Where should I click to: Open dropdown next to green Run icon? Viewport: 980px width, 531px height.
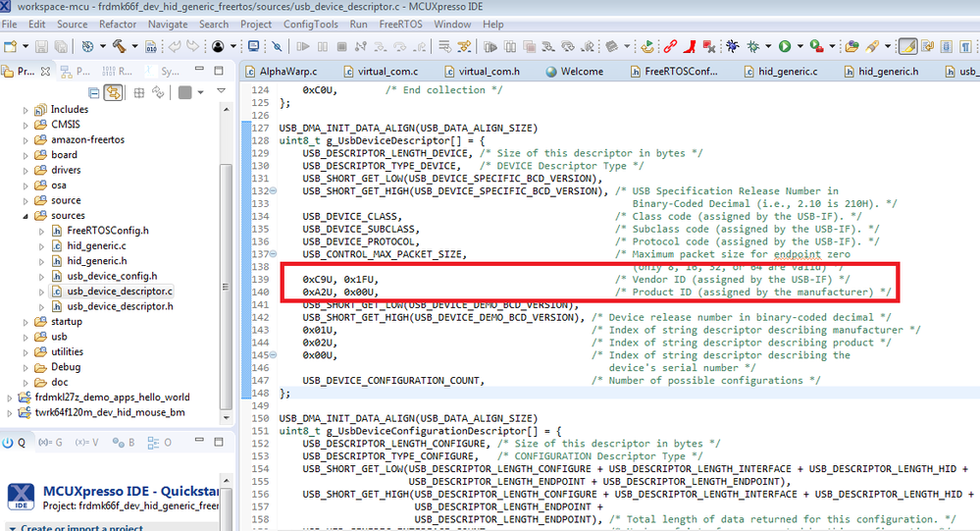pos(799,46)
